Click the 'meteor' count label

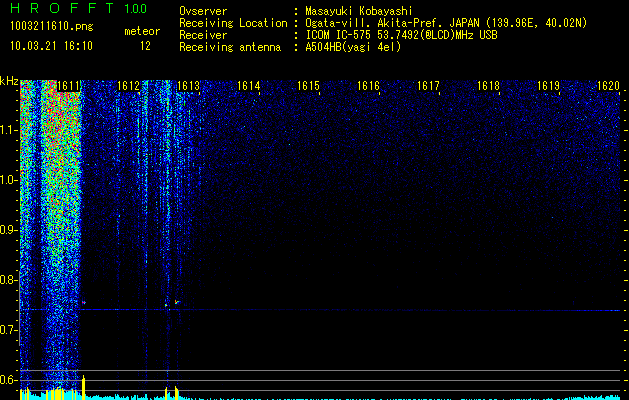(142, 31)
